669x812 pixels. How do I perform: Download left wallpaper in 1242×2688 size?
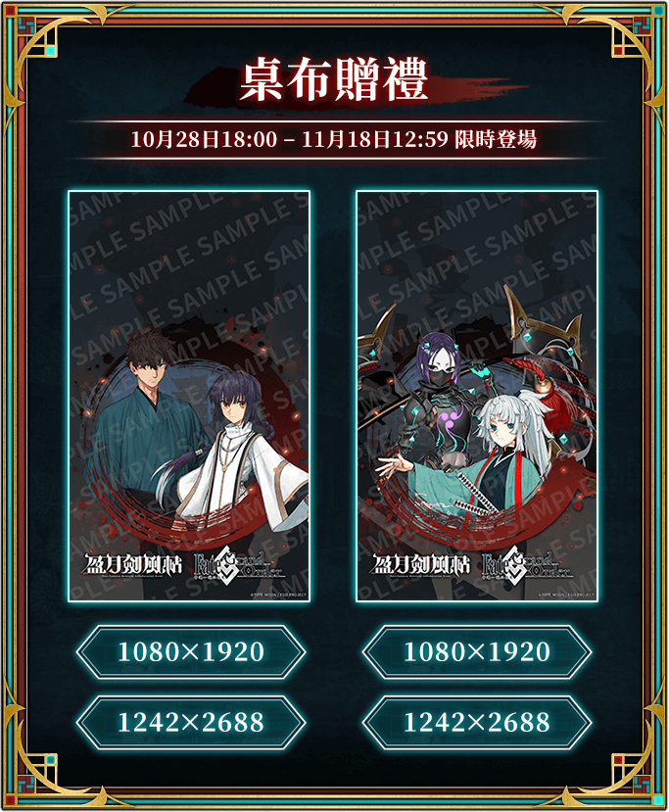click(191, 723)
